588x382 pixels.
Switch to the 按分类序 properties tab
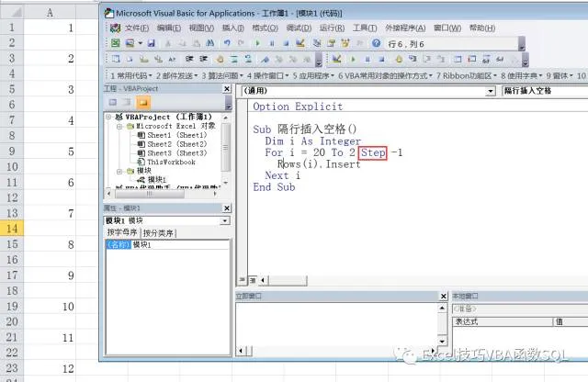[x=158, y=233]
